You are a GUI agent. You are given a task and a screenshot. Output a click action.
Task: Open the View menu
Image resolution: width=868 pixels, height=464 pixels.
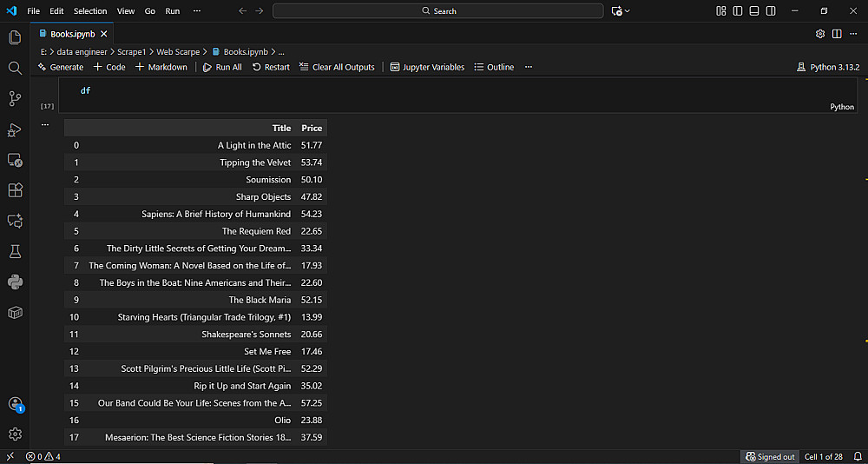click(x=126, y=11)
